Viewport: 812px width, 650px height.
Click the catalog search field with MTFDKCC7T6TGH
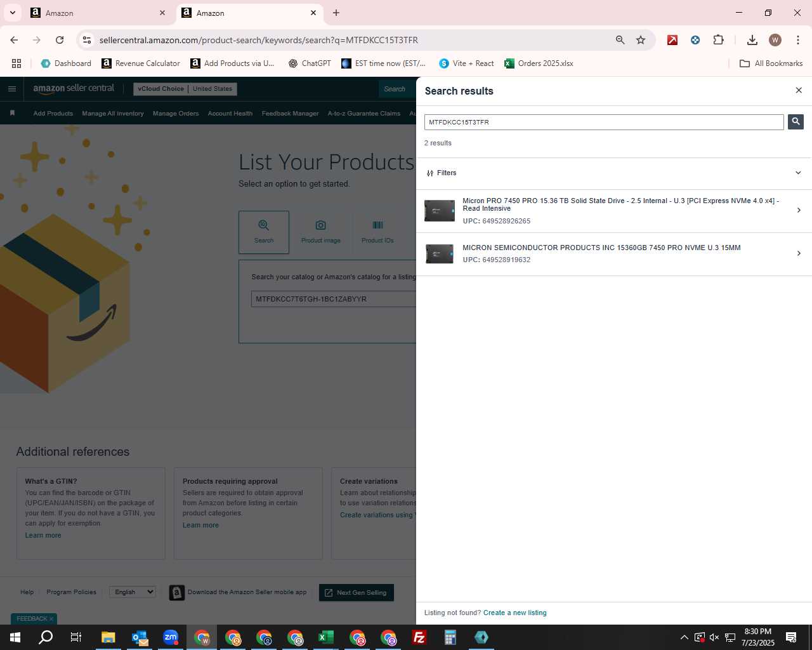pyautogui.click(x=334, y=299)
